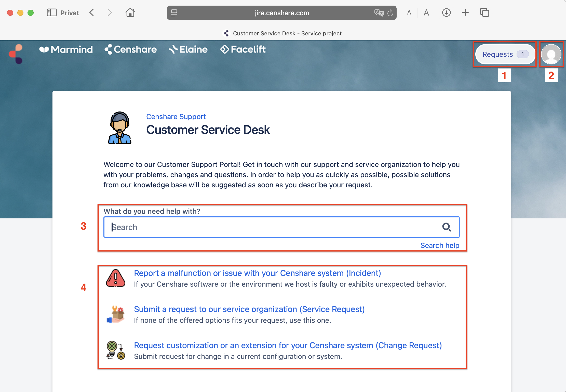Click the page translate icon
566x392 pixels.
379,13
